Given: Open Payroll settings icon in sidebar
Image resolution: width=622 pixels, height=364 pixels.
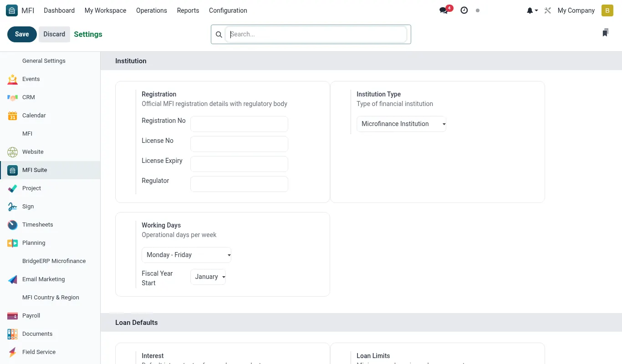Looking at the screenshot, I should pos(13,316).
